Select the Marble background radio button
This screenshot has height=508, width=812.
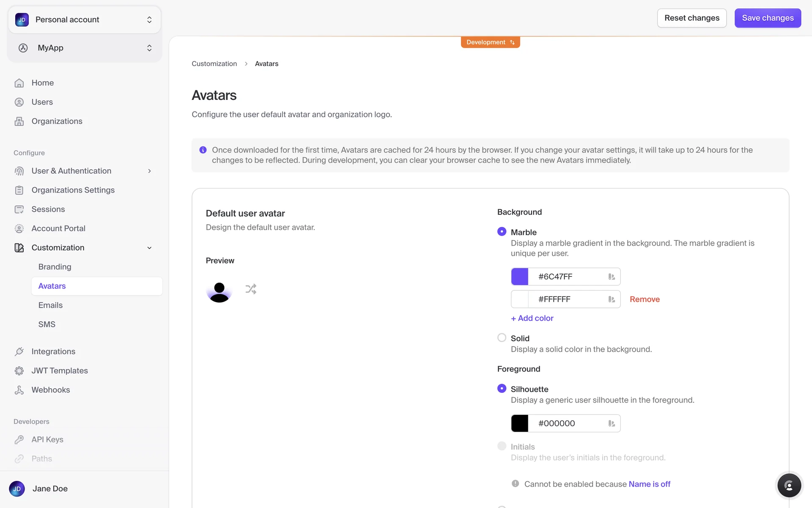point(502,232)
